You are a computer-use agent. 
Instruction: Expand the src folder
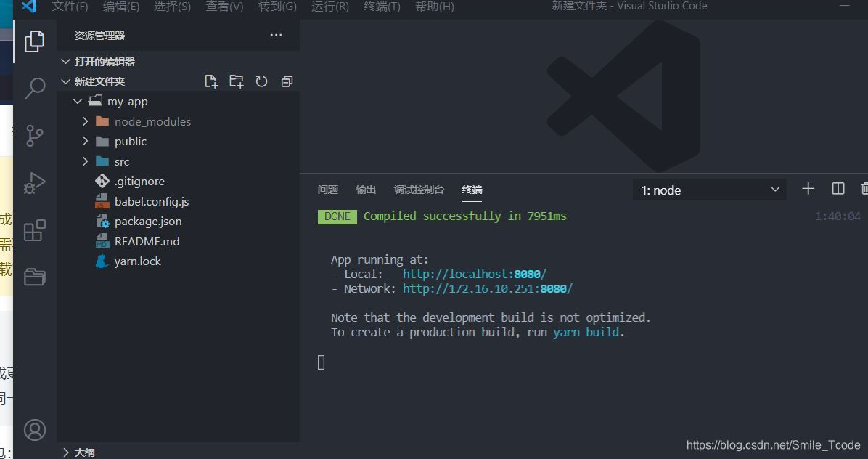pos(85,161)
